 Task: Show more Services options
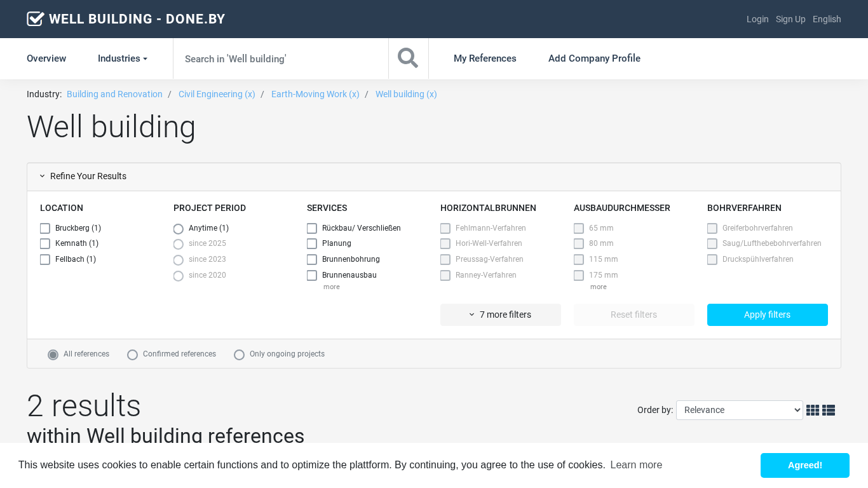coord(332,287)
